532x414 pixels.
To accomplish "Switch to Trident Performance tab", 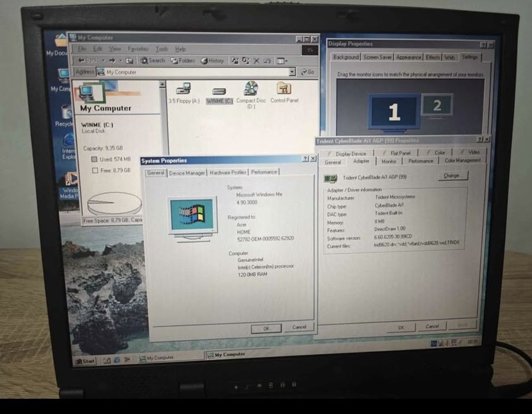I will pos(421,161).
